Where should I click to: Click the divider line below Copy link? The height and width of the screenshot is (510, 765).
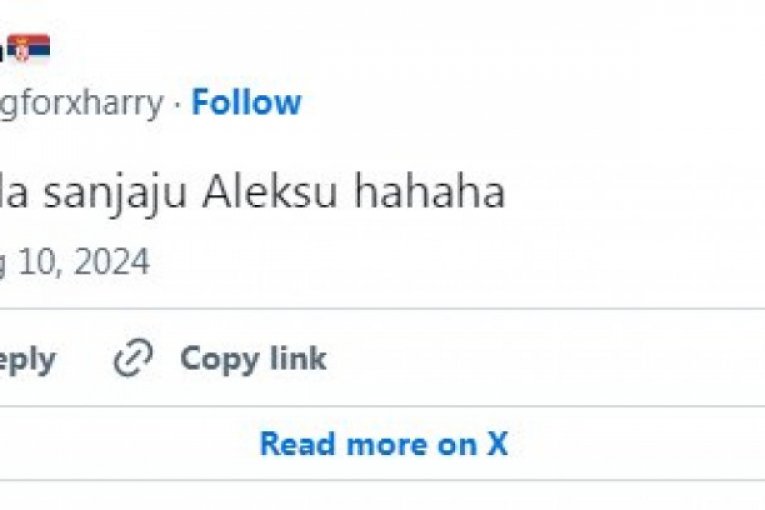coord(382,406)
